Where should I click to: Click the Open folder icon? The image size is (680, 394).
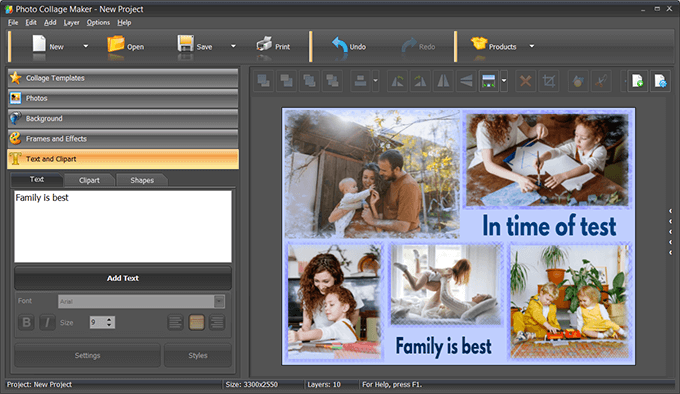116,44
